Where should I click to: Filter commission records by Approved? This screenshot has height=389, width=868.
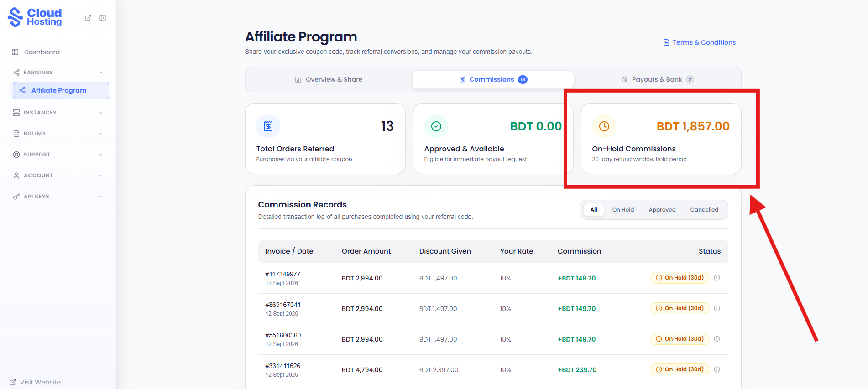point(662,210)
